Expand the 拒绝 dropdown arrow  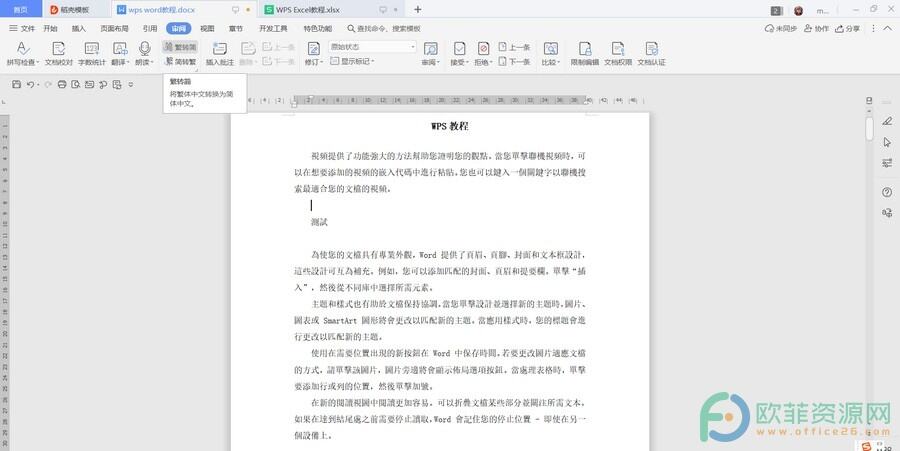point(491,63)
